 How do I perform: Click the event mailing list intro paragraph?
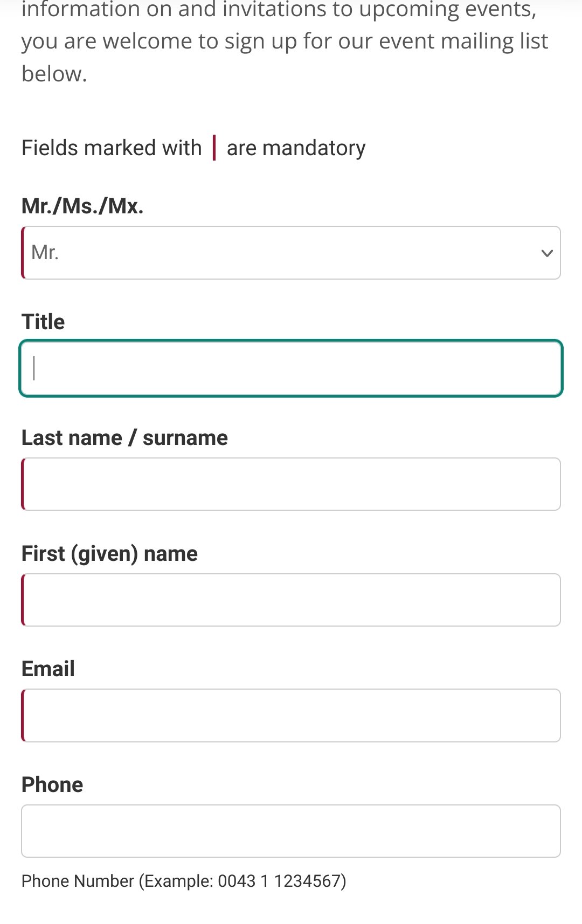click(x=284, y=41)
